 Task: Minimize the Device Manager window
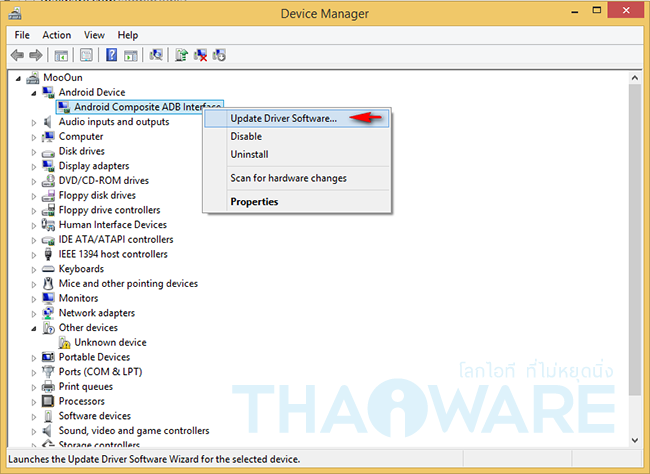[575, 11]
